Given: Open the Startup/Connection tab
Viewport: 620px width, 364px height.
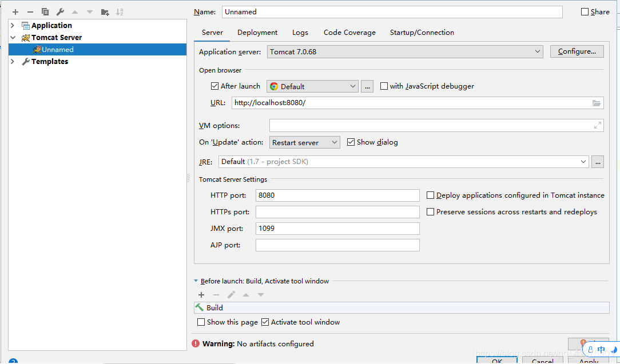Looking at the screenshot, I should click(422, 33).
